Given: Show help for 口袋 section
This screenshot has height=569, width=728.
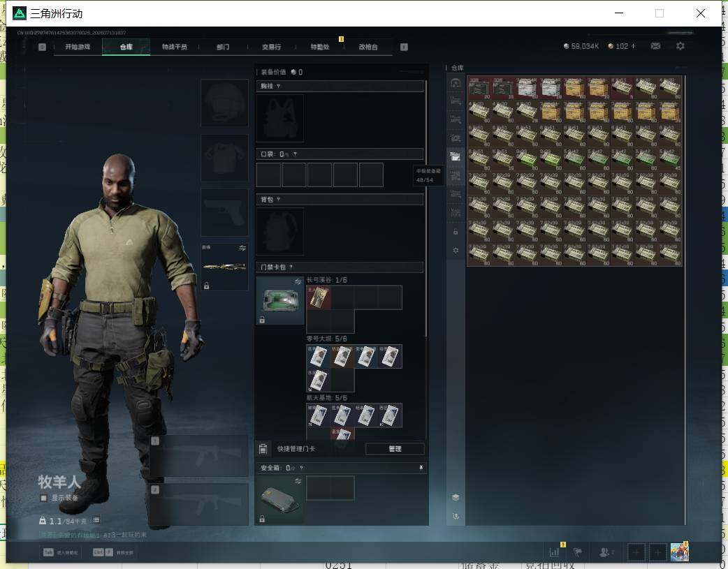Looking at the screenshot, I should coord(295,154).
